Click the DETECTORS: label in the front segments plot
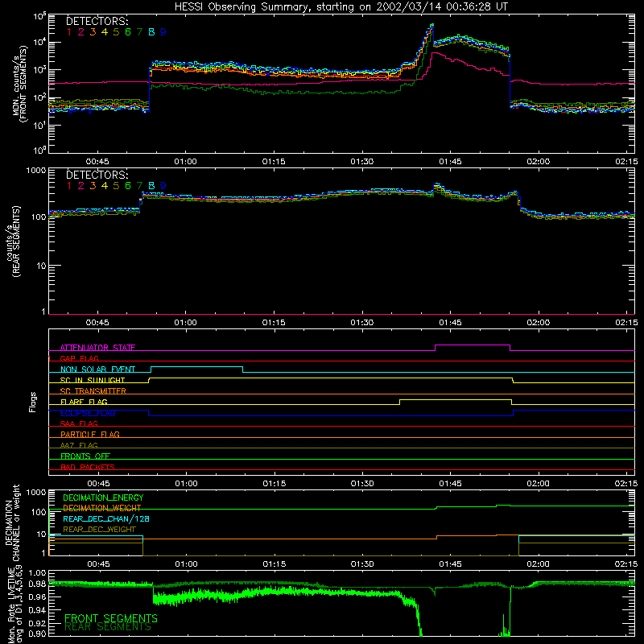The width and height of the screenshot is (644, 644). [97, 22]
